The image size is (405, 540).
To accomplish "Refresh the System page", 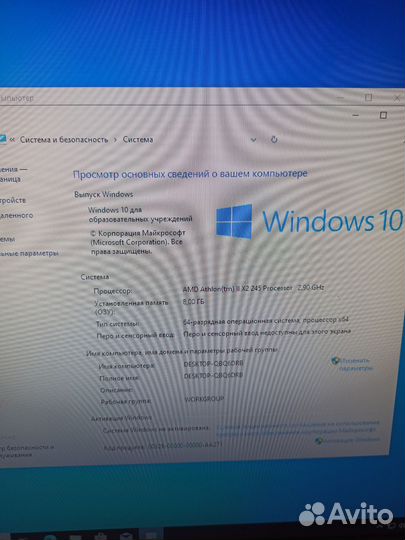I will [x=274, y=139].
